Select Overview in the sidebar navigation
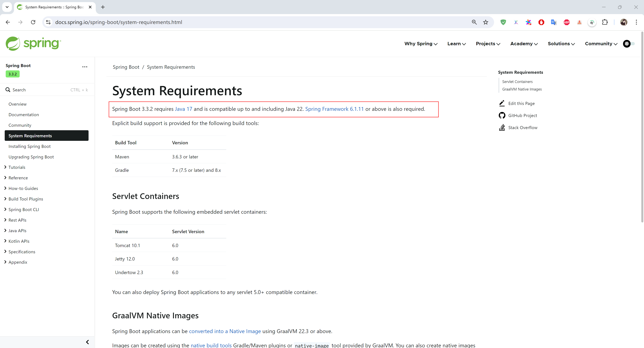 point(17,104)
